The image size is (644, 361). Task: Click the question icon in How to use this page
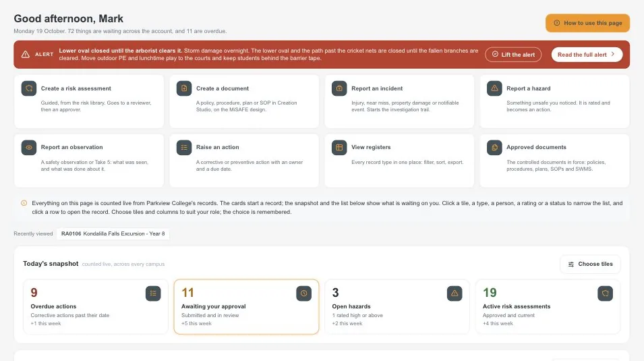point(557,23)
